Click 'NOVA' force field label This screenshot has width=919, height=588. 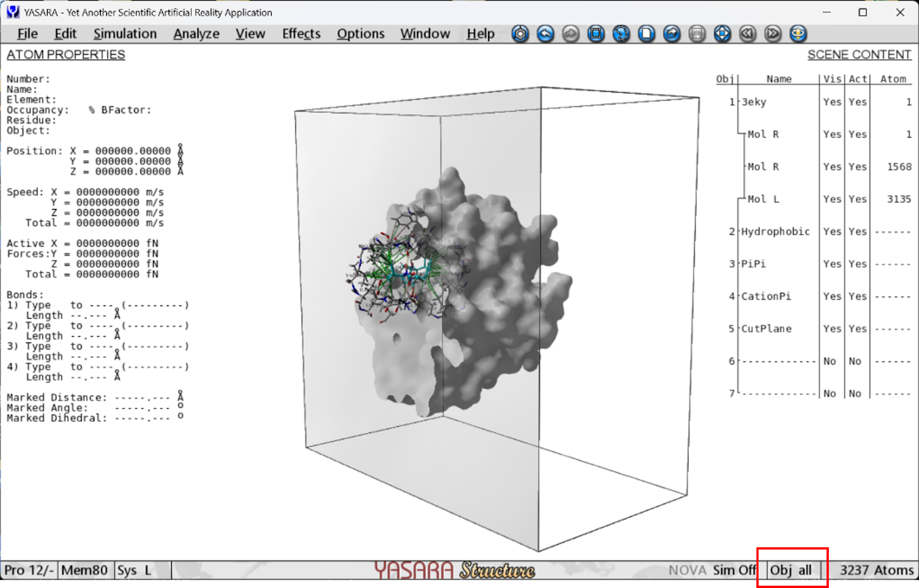pos(687,570)
